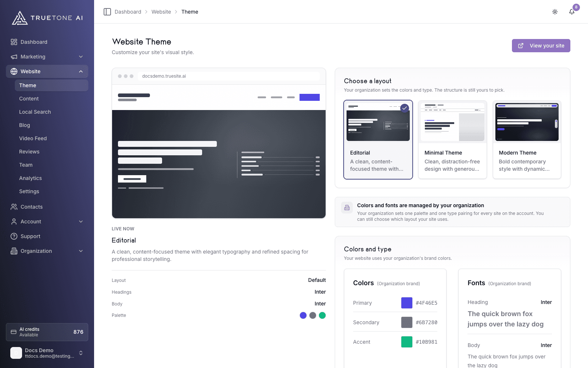
Task: Click the #4F46E5 hex value
Action: [x=427, y=303]
